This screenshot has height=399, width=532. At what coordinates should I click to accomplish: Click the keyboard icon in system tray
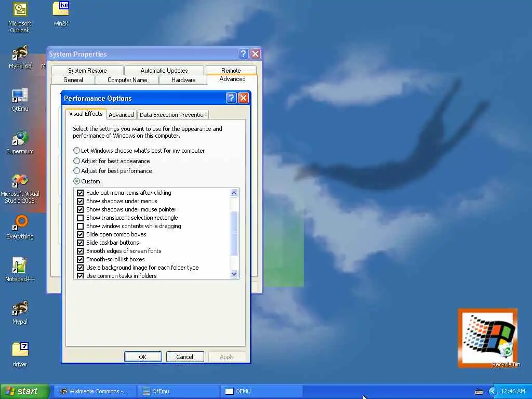(x=478, y=392)
